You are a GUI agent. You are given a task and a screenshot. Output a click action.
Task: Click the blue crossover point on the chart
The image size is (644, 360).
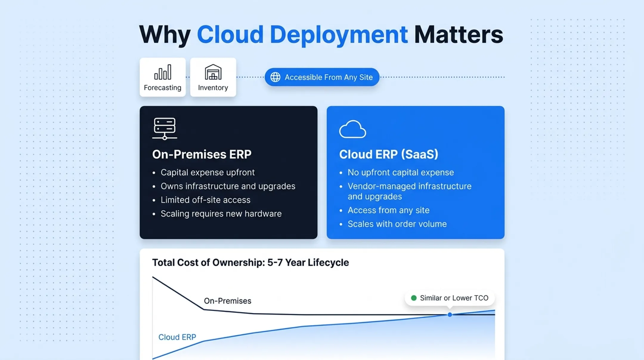point(450,315)
